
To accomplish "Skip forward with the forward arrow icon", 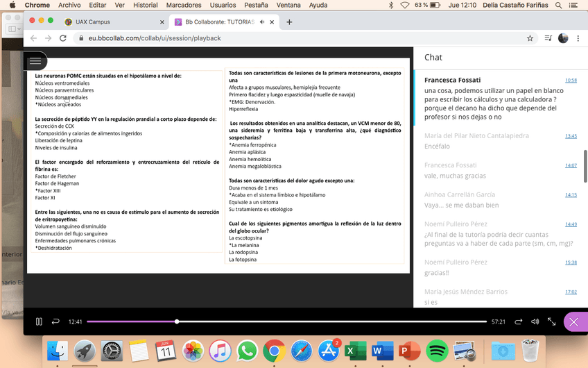I will click(x=518, y=321).
